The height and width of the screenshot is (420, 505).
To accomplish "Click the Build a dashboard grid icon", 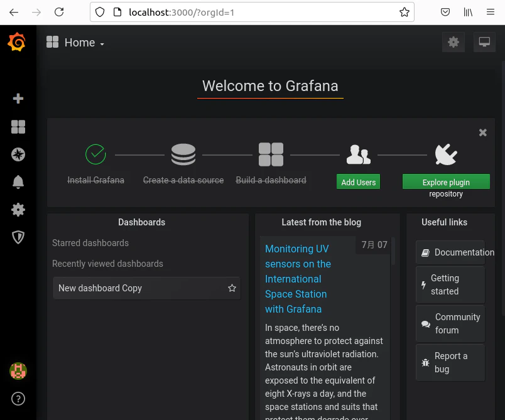I will coord(271,154).
